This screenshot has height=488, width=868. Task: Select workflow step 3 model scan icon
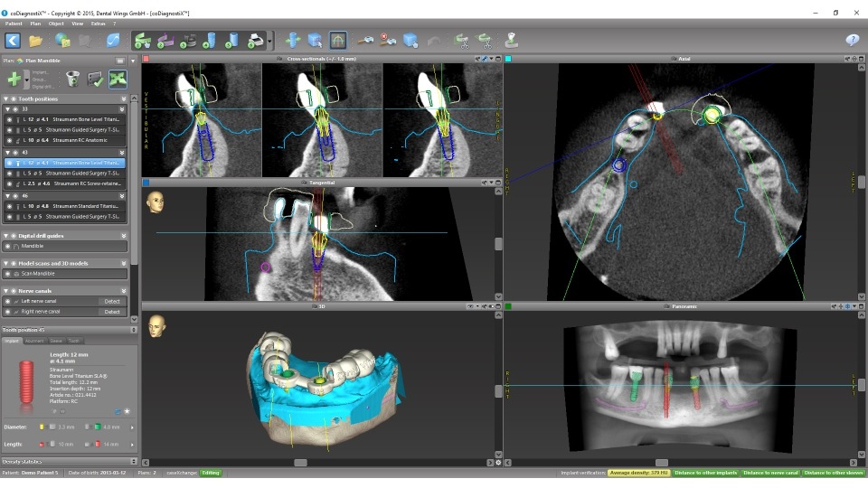pyautogui.click(x=188, y=41)
